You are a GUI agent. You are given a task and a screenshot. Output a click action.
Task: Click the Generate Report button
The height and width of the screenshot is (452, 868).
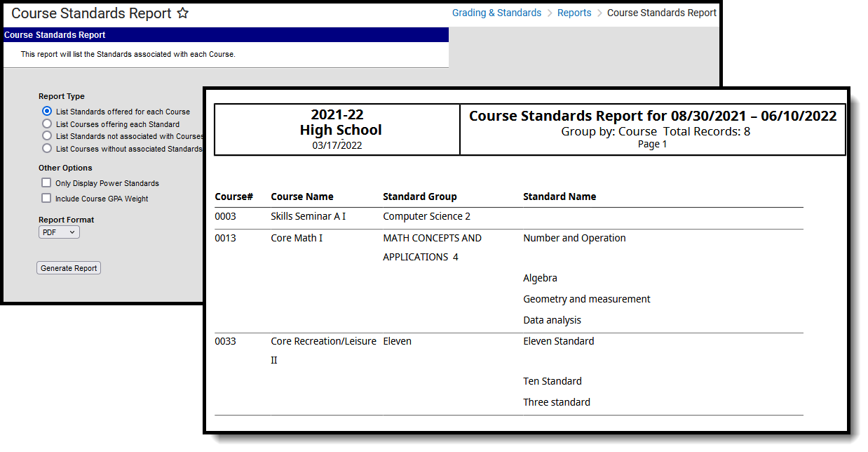coord(69,268)
